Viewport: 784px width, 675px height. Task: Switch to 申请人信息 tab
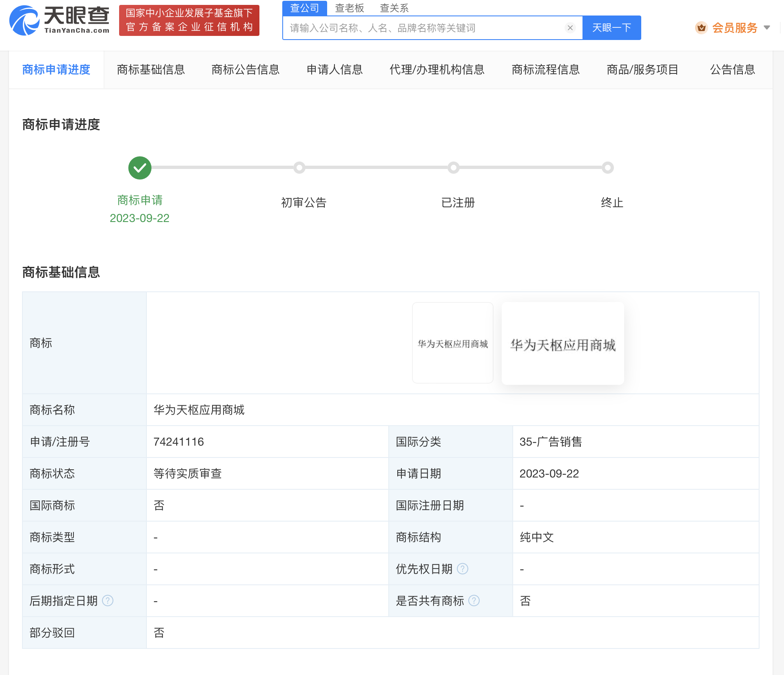coord(335,69)
